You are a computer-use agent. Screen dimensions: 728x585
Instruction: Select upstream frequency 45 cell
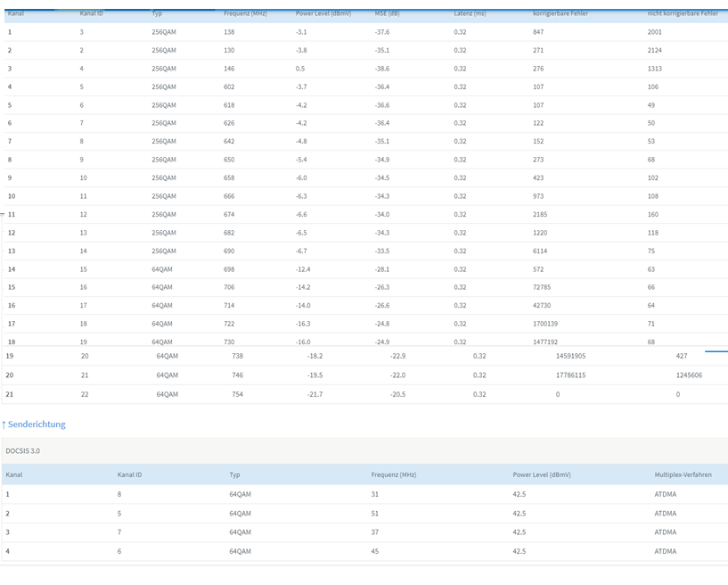tap(374, 551)
